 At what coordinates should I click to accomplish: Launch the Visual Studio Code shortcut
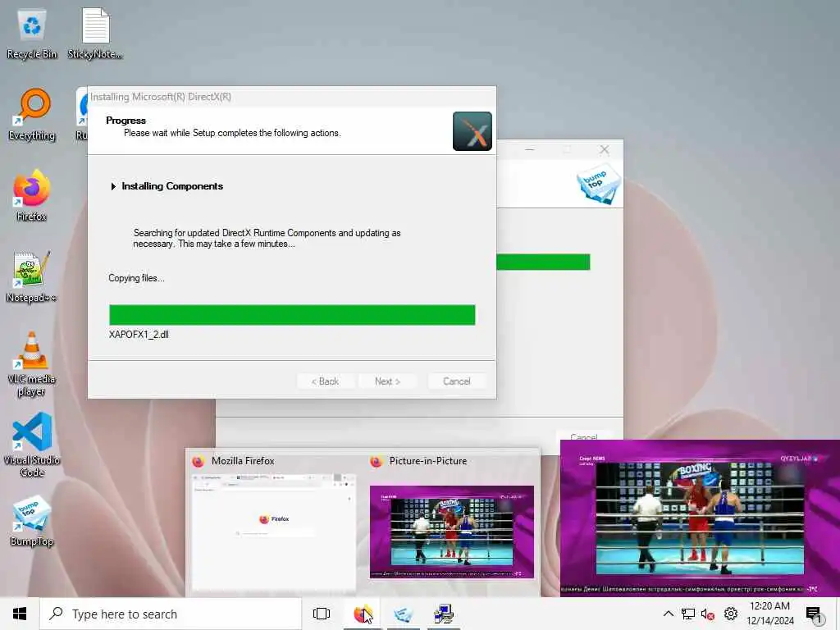32,445
